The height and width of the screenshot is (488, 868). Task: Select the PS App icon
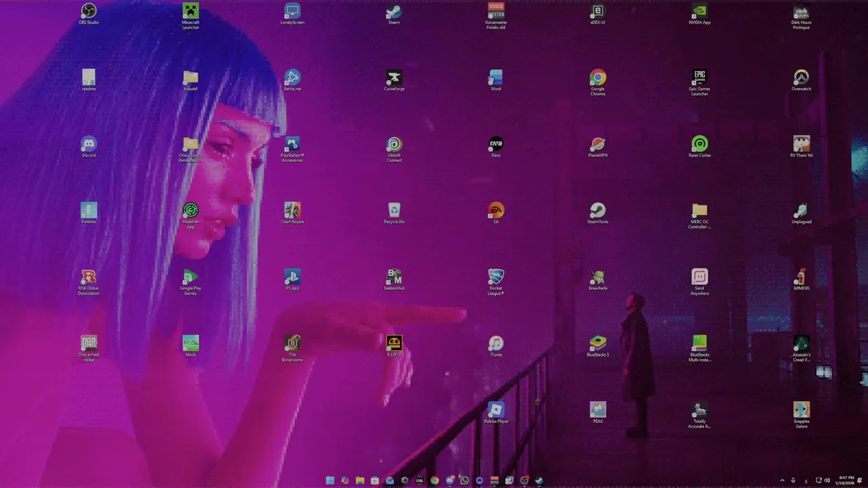point(292,280)
